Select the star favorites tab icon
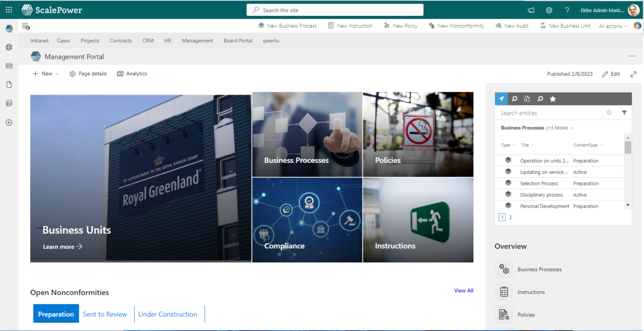Image resolution: width=644 pixels, height=331 pixels. point(552,99)
